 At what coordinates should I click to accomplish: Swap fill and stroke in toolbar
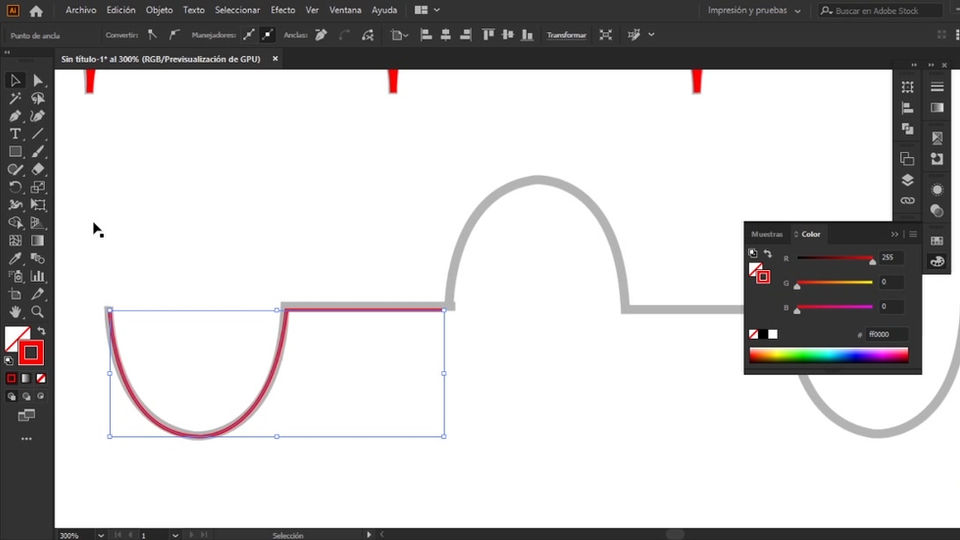tap(41, 331)
